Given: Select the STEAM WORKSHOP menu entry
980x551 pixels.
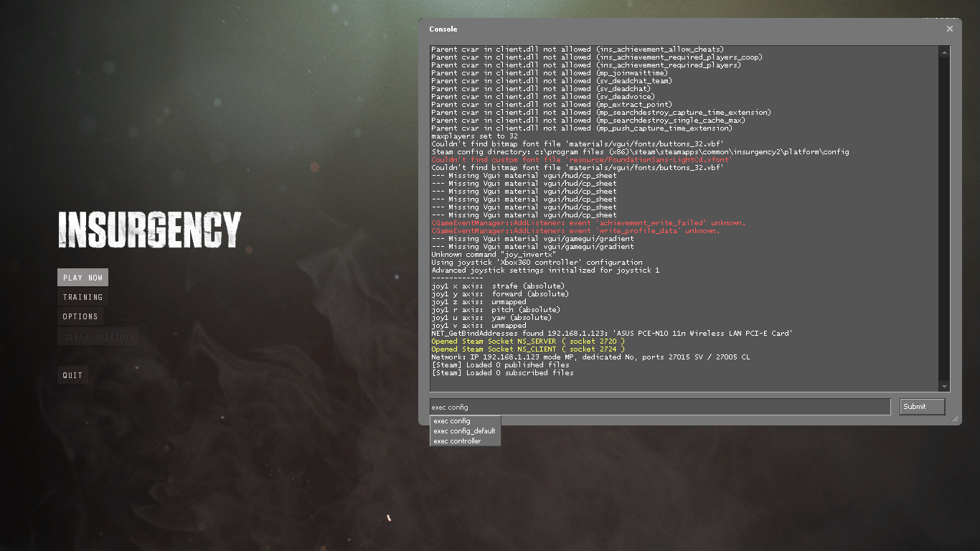Looking at the screenshot, I should tap(98, 336).
